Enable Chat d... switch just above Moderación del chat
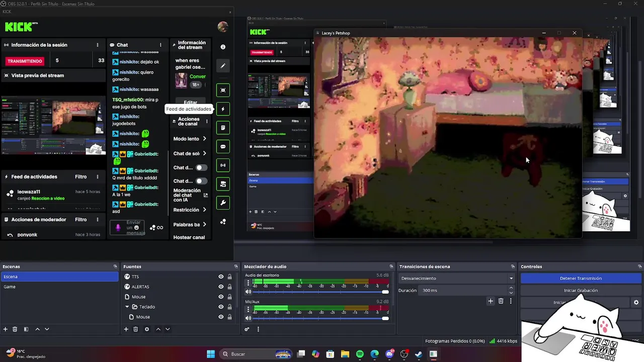 point(201,181)
